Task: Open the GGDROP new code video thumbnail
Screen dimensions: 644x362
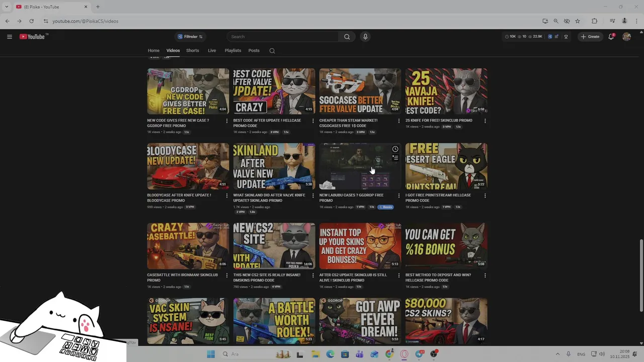Action: click(x=188, y=91)
